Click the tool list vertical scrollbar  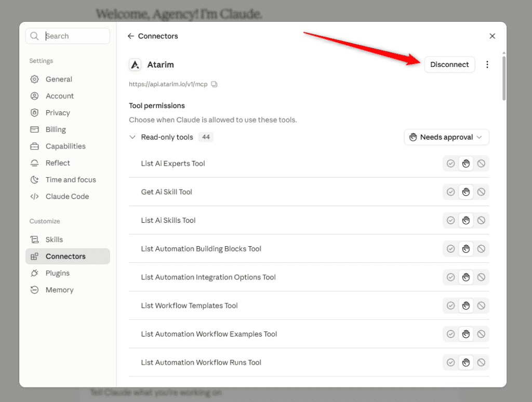504,78
